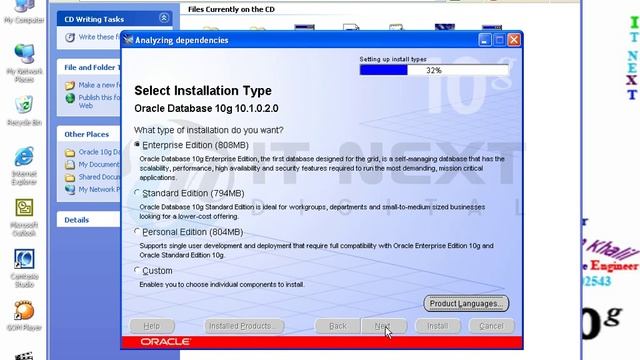Image resolution: width=640 pixels, height=360 pixels.
Task: Open My Network Places link in sidebar
Action: point(99,189)
